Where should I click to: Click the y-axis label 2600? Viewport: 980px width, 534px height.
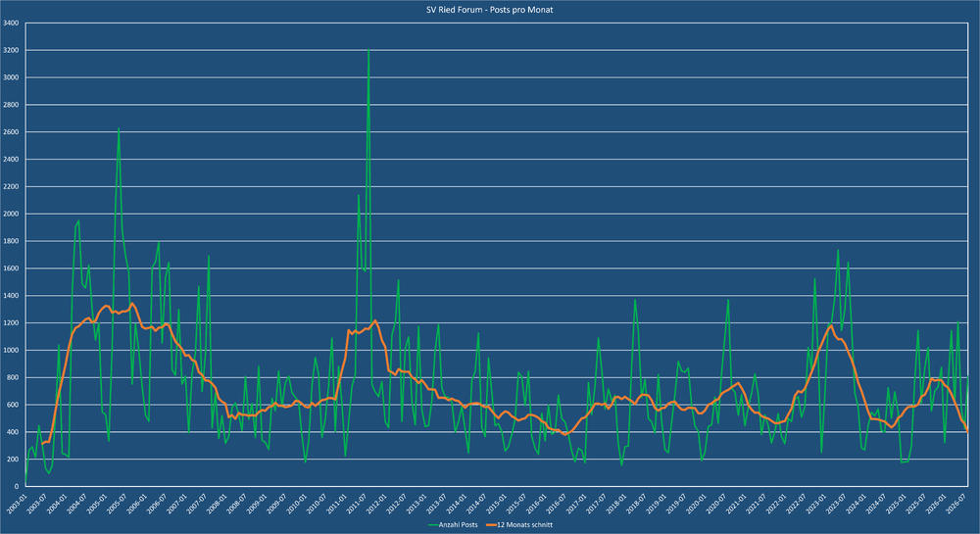[x=11, y=131]
